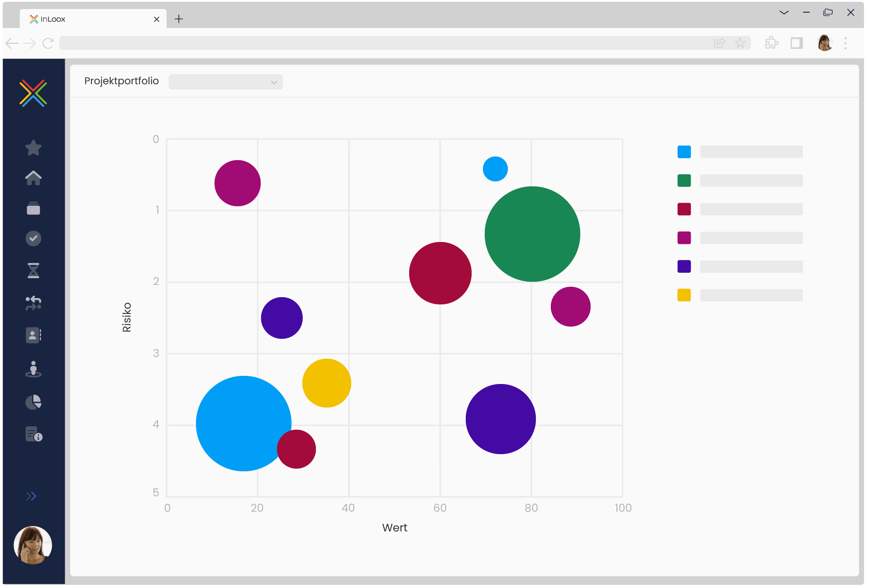Open time tracking via the hourglass icon
869x588 pixels.
[x=33, y=270]
